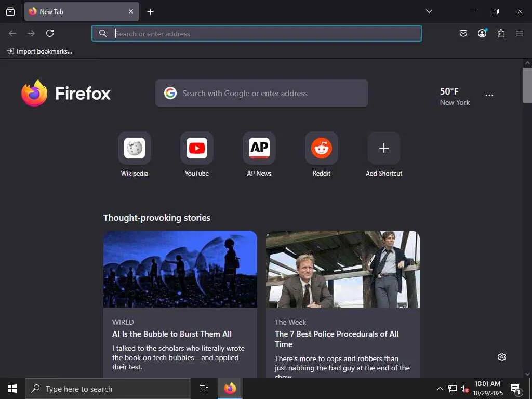The image size is (532, 399).
Task: Click Import bookmarks link
Action: pyautogui.click(x=39, y=51)
